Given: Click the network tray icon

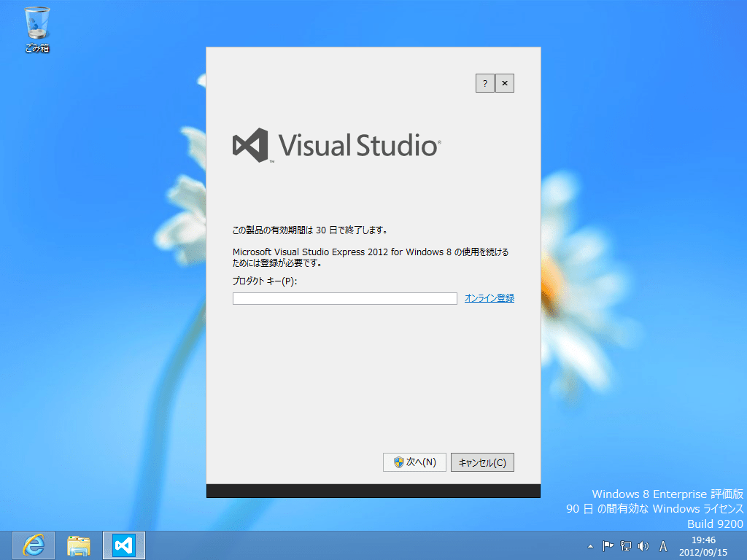Looking at the screenshot, I should point(625,546).
